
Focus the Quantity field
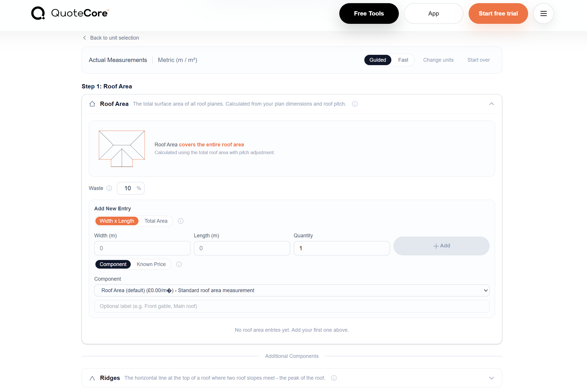click(x=342, y=248)
